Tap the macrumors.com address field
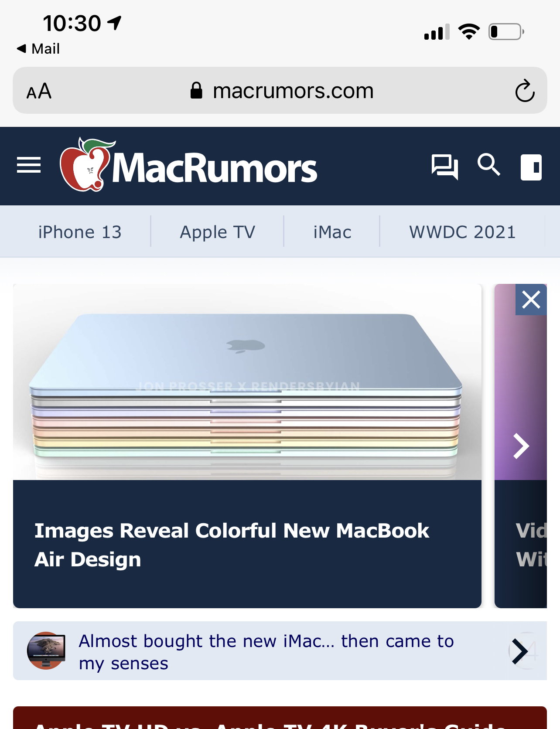Image resolution: width=560 pixels, height=729 pixels. point(280,91)
